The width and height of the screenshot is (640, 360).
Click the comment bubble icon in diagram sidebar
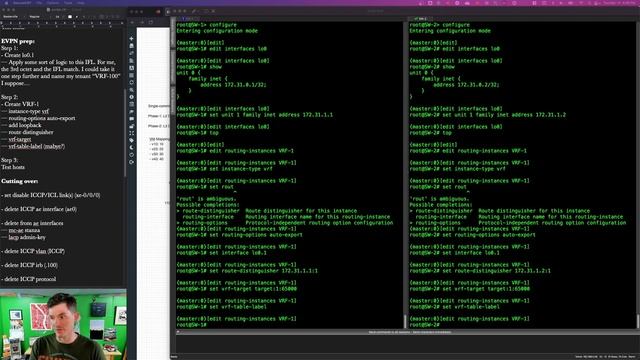(131, 119)
